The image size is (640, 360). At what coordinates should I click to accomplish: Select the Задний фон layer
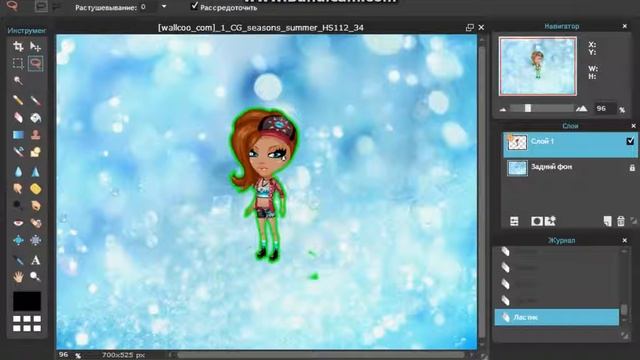(570, 168)
